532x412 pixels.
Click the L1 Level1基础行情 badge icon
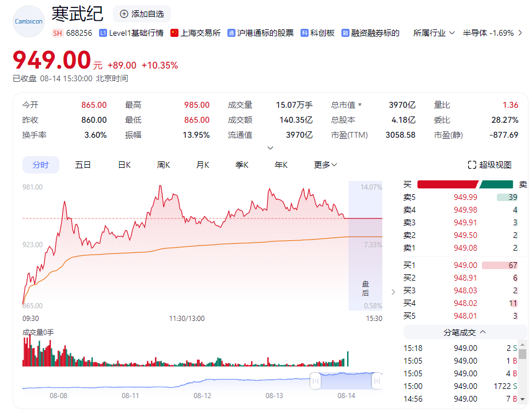tap(103, 33)
